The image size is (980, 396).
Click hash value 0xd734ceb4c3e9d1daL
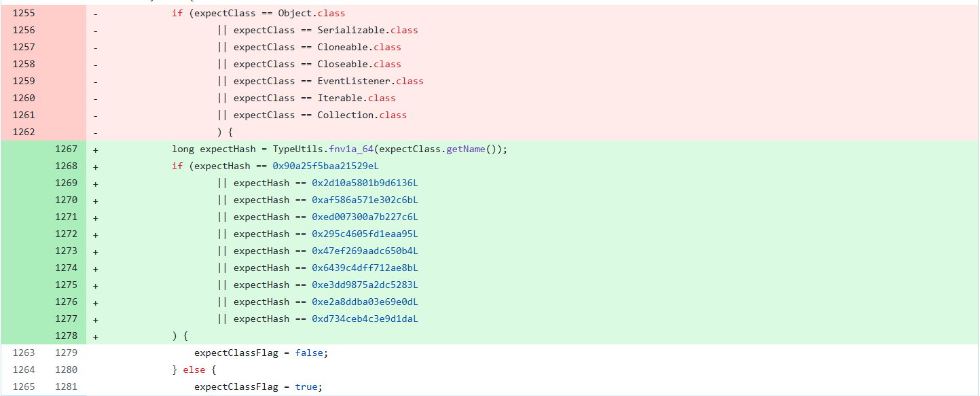[365, 319]
